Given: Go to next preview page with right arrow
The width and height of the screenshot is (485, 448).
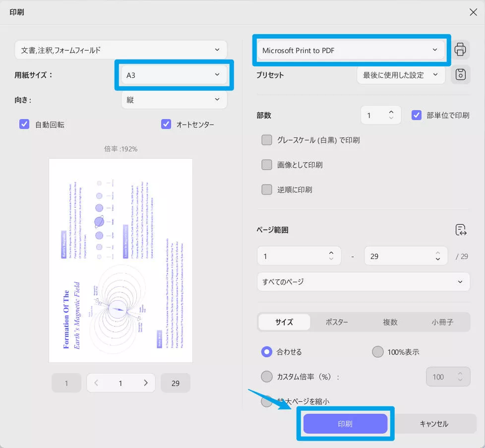Looking at the screenshot, I should [x=145, y=383].
